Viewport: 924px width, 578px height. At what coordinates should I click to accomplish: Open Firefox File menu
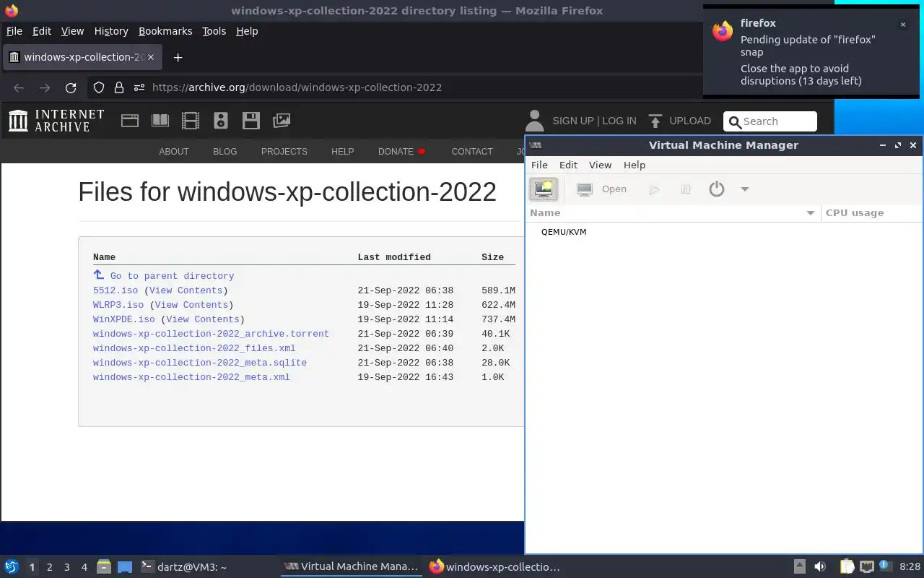point(14,31)
